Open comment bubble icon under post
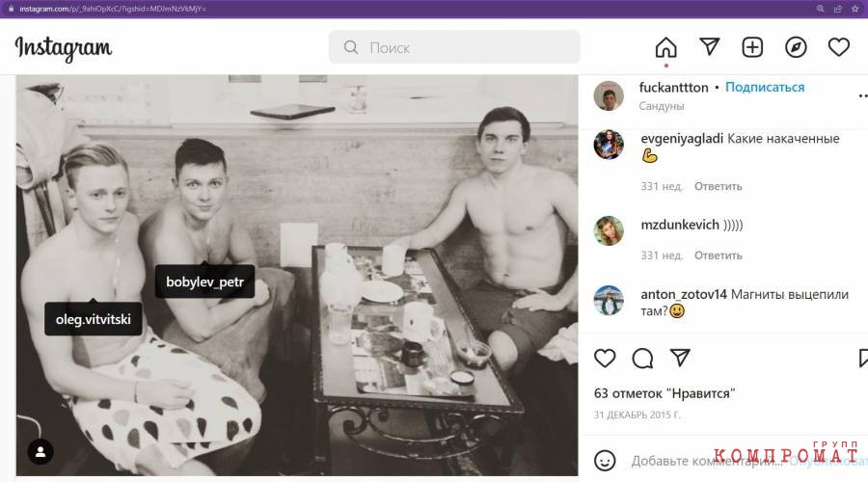 point(642,358)
